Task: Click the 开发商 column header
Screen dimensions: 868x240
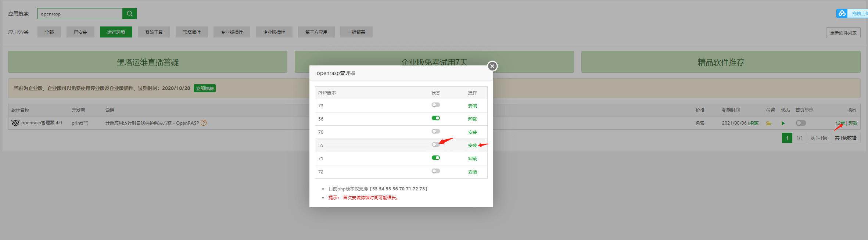Action: [x=78, y=110]
